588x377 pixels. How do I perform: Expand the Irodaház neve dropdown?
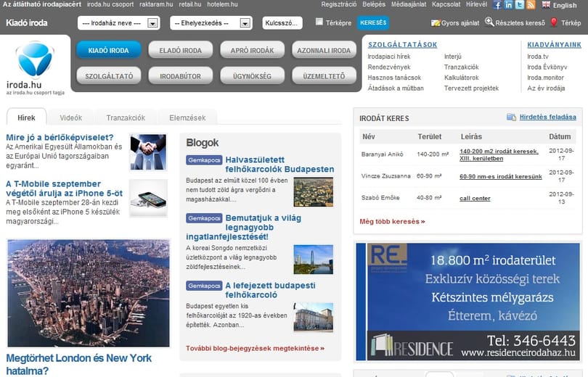pos(118,22)
